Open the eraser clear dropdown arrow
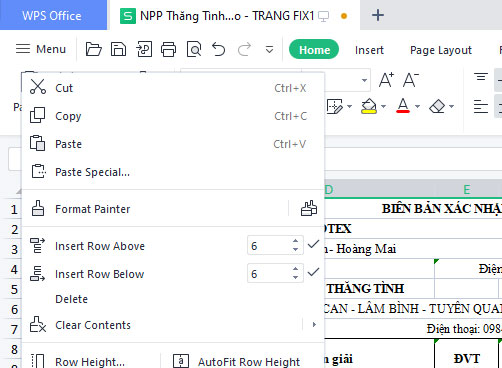The height and width of the screenshot is (368, 502). coord(451,106)
